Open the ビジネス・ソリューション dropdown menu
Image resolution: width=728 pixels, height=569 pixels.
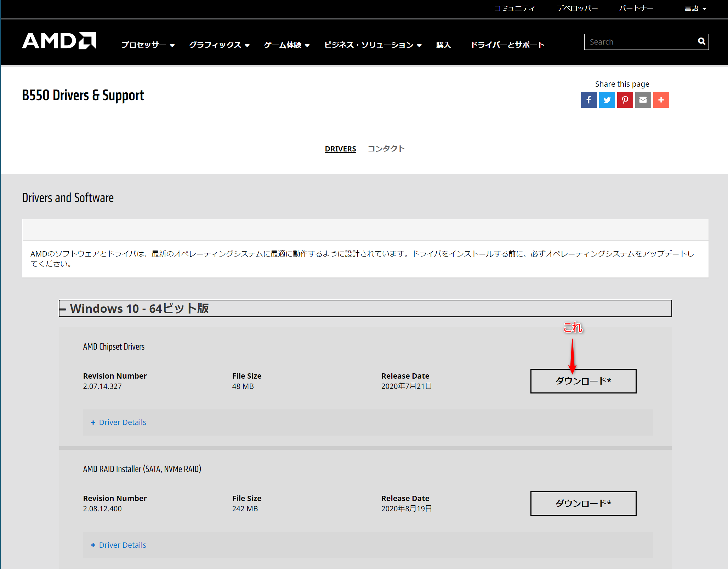[373, 45]
